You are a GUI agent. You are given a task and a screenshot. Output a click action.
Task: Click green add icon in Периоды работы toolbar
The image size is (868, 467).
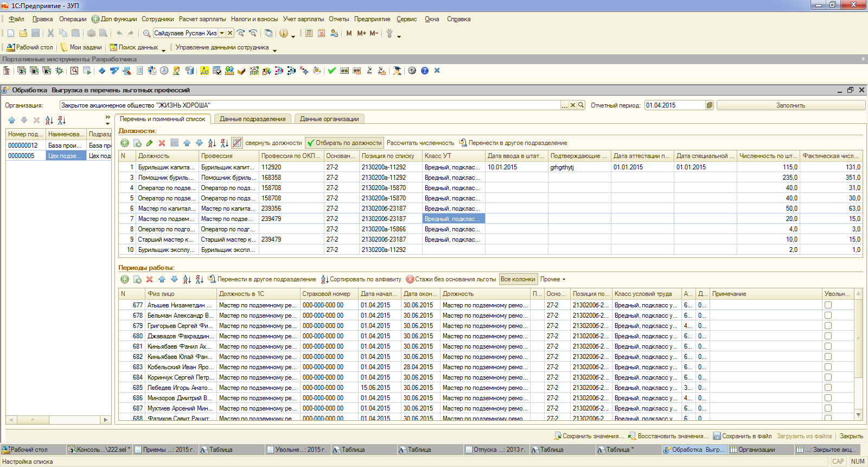tap(125, 279)
